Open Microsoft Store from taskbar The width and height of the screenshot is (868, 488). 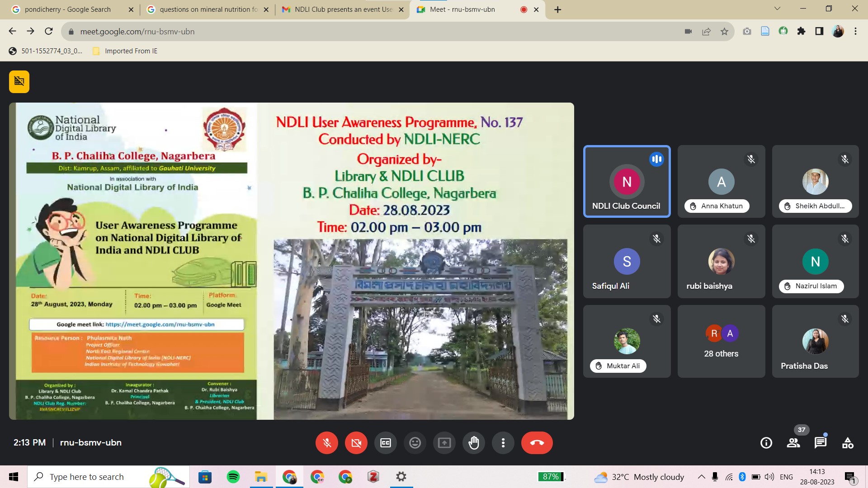(205, 477)
